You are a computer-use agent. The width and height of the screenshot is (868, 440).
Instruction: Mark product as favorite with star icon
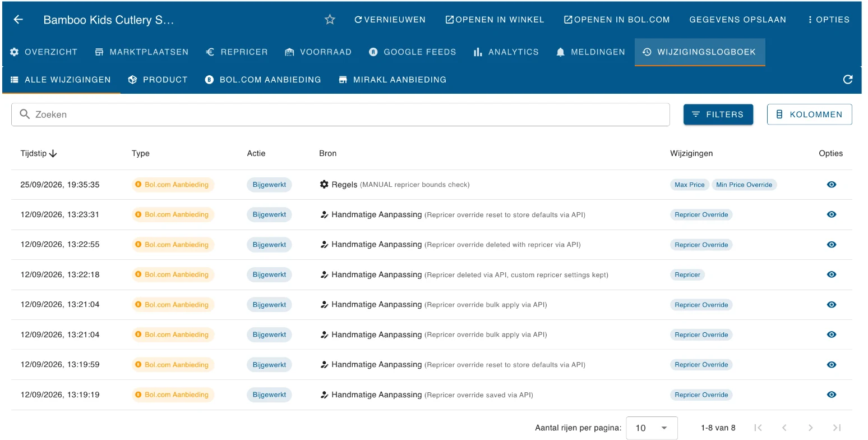[330, 20]
